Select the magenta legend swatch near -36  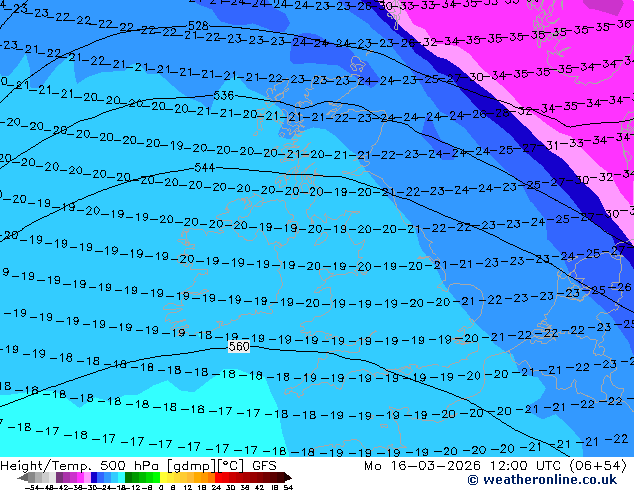tap(80, 477)
